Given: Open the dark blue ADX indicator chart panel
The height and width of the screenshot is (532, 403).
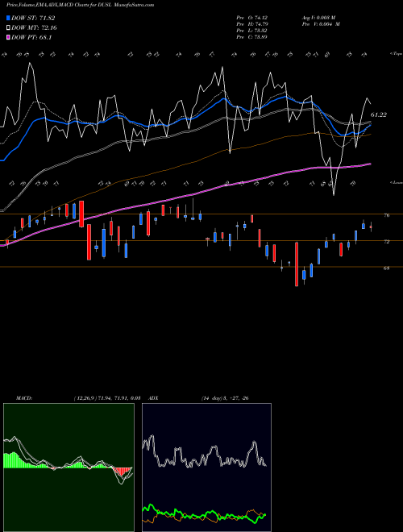Looking at the screenshot, I should [206, 468].
